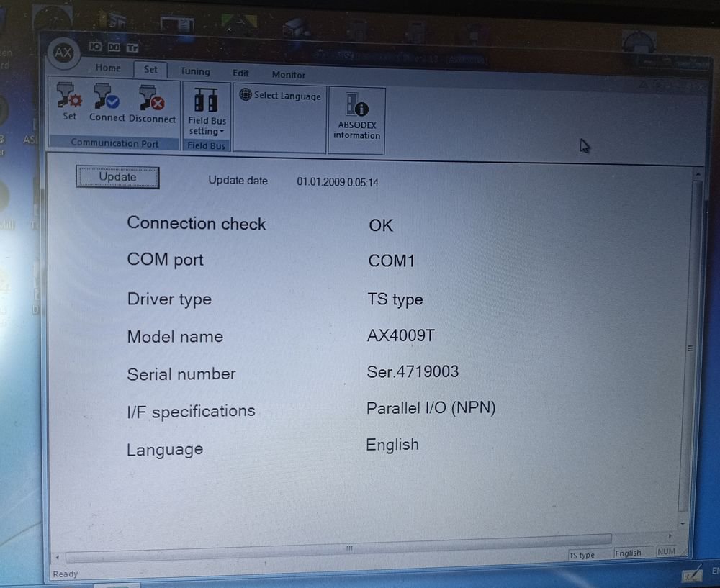The width and height of the screenshot is (720, 588).
Task: Select the Monitor tab
Action: coord(289,75)
